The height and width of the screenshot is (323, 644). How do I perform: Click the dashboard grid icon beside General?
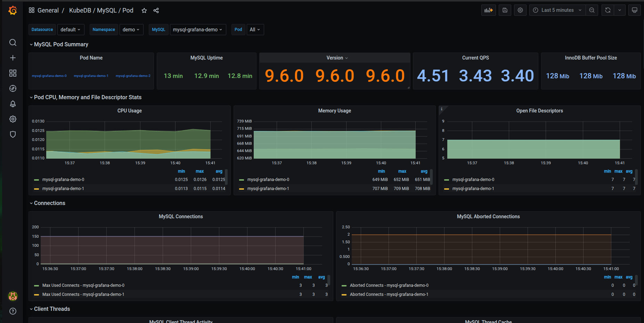click(32, 10)
